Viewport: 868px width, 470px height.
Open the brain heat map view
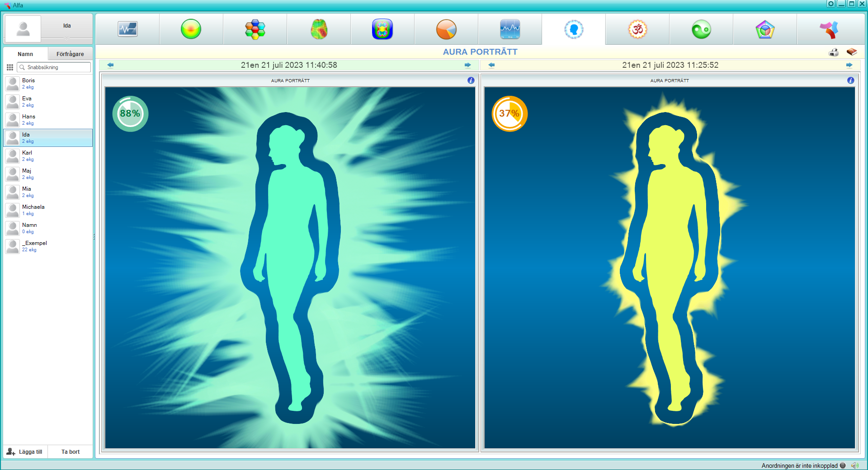tap(319, 29)
